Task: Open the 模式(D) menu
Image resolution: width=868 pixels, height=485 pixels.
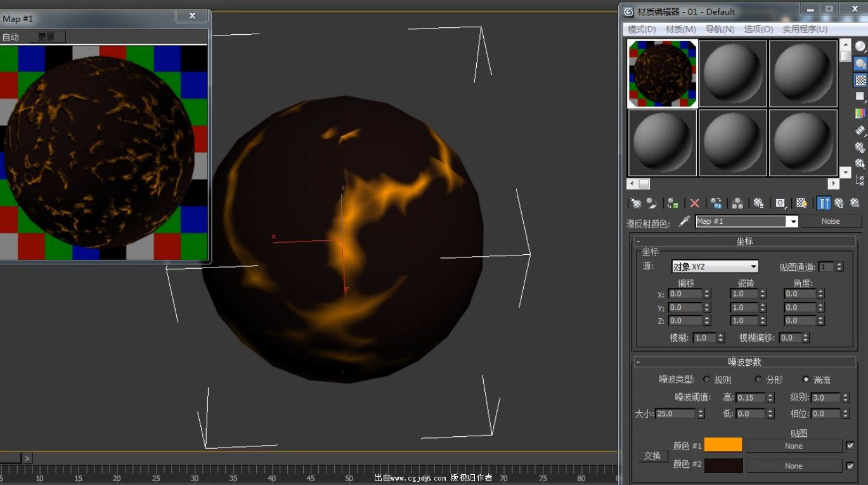Action: click(x=642, y=29)
